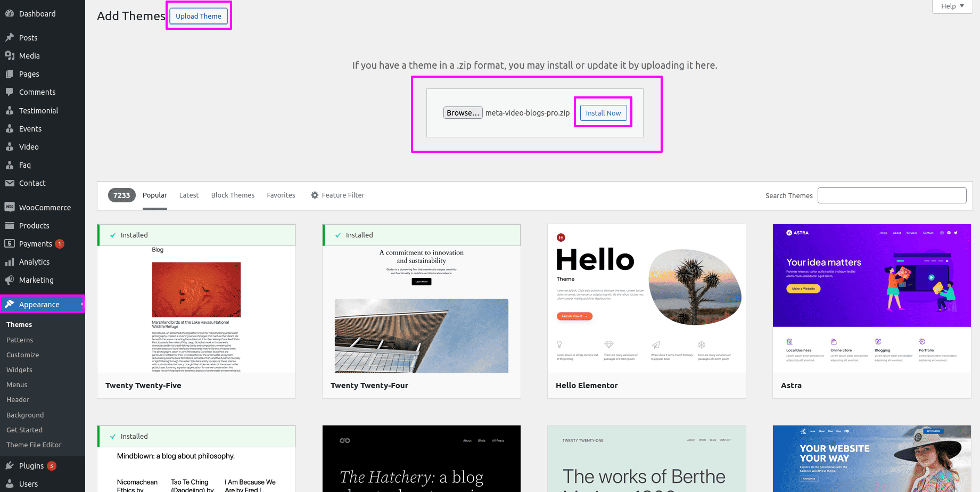Click the 7233 theme count badge

pyautogui.click(x=122, y=195)
